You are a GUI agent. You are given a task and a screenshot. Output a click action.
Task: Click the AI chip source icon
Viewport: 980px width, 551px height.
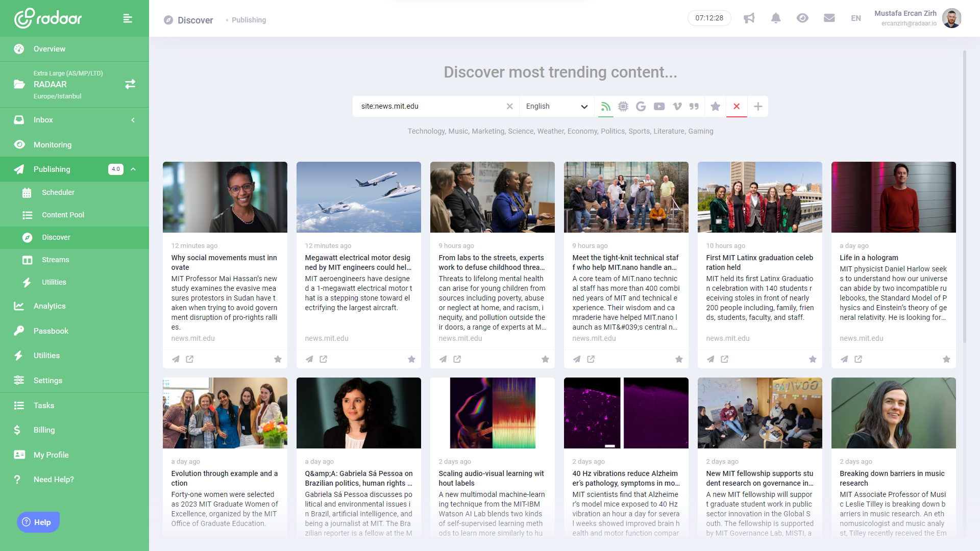(623, 106)
